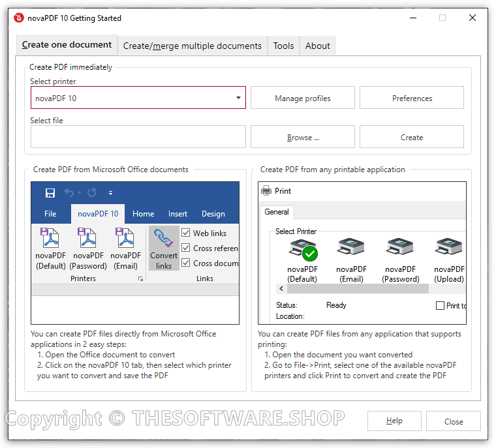
Task: Open the quick access customize arrow
Action: pyautogui.click(x=110, y=193)
